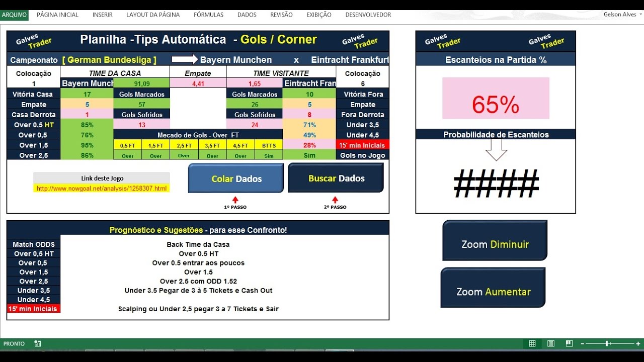Viewport: 644px width, 362px height.
Task: Select the 49% Under 4,5 value
Action: [309, 135]
